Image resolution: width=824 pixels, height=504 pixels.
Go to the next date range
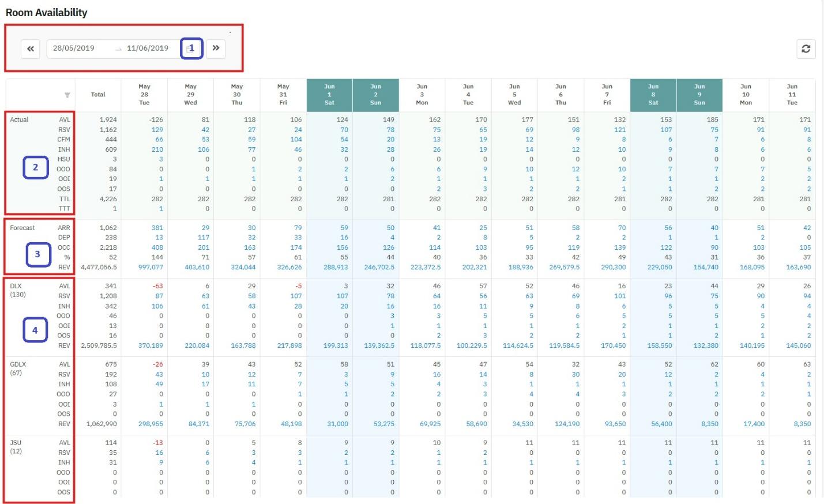coord(216,48)
